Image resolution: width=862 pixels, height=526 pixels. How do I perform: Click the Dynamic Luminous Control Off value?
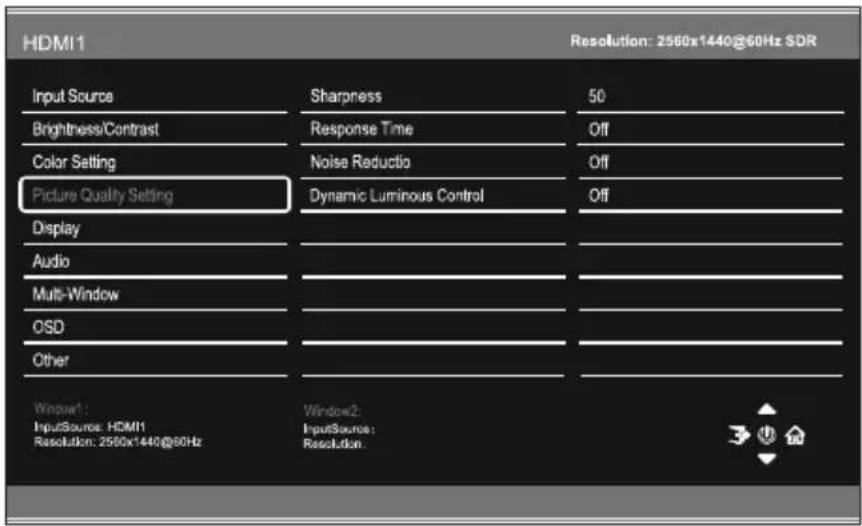pos(598,195)
